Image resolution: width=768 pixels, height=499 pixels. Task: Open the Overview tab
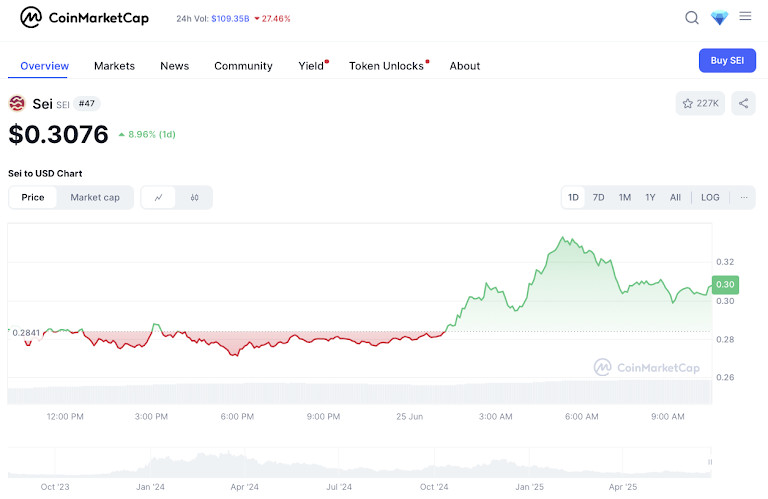[44, 66]
